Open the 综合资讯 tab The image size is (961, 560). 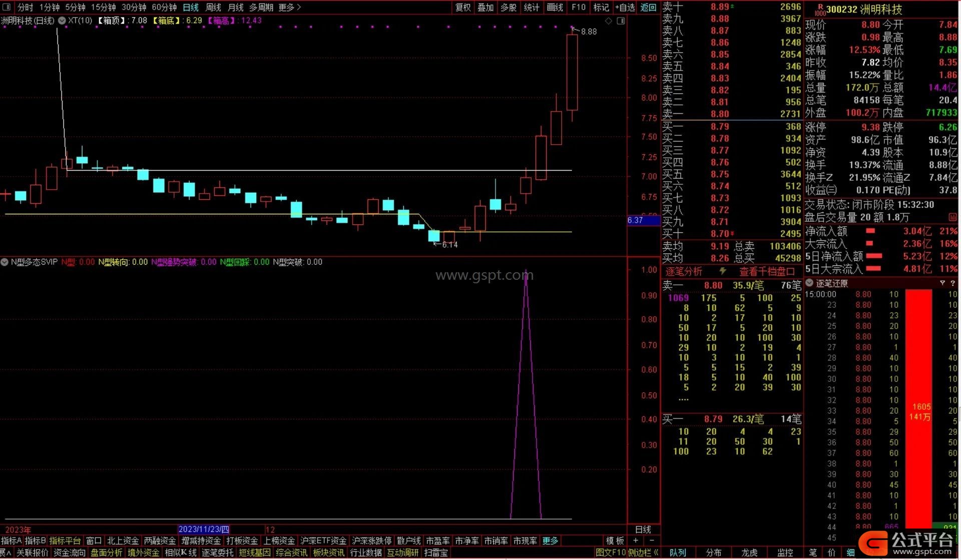(x=292, y=553)
